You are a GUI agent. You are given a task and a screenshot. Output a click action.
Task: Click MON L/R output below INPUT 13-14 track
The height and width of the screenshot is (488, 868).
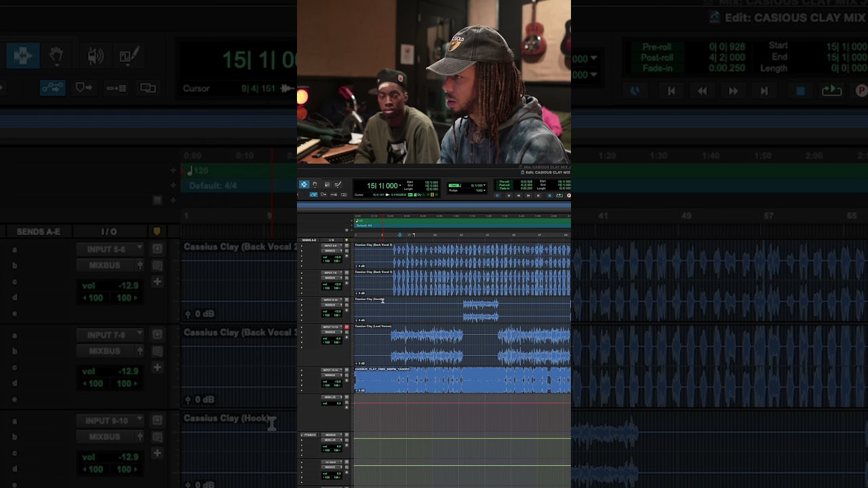[x=332, y=397]
